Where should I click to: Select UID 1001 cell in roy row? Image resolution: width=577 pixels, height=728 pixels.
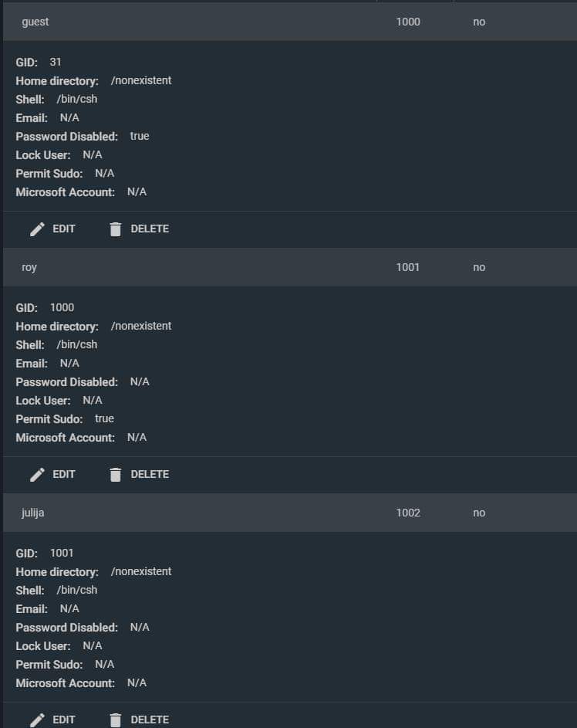coord(408,267)
